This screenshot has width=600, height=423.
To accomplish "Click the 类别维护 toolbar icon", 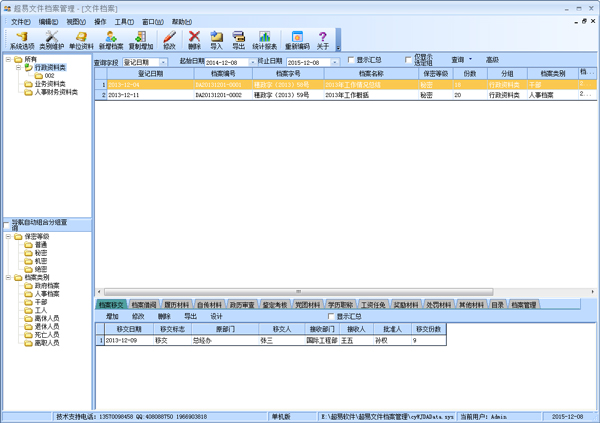I will coord(51,38).
